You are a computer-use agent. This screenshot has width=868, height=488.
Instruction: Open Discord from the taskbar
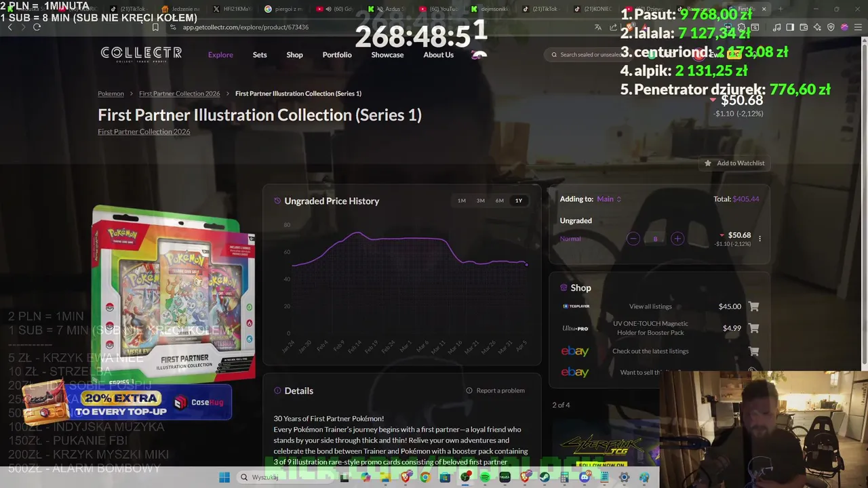click(x=585, y=477)
